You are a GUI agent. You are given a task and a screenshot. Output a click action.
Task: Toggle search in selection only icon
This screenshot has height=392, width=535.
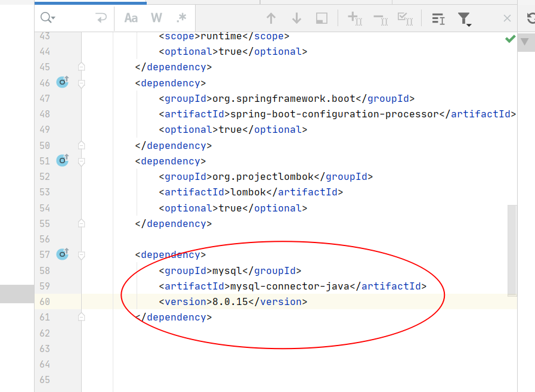click(x=321, y=18)
